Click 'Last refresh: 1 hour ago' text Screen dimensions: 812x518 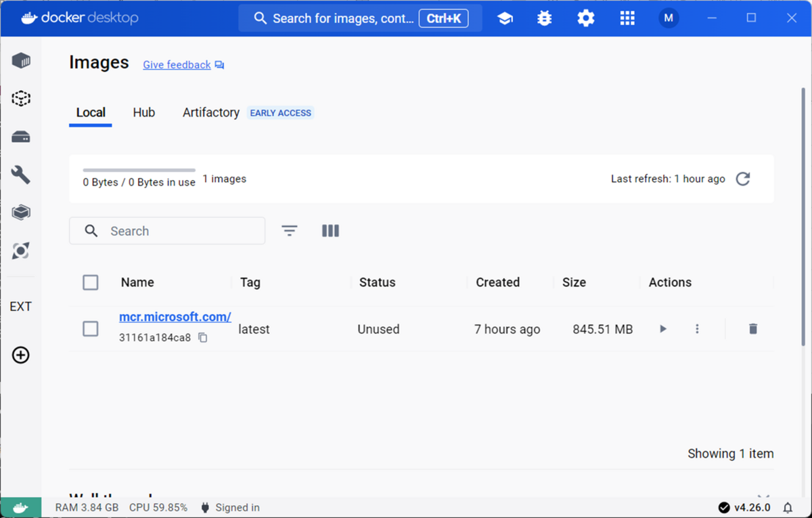[x=668, y=179]
